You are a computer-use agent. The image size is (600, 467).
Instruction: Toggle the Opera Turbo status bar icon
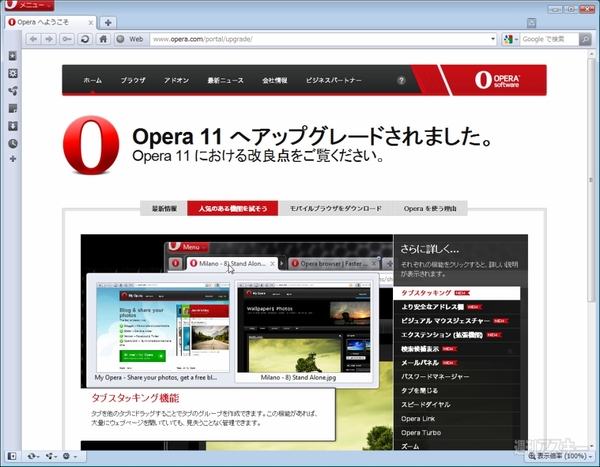66,456
